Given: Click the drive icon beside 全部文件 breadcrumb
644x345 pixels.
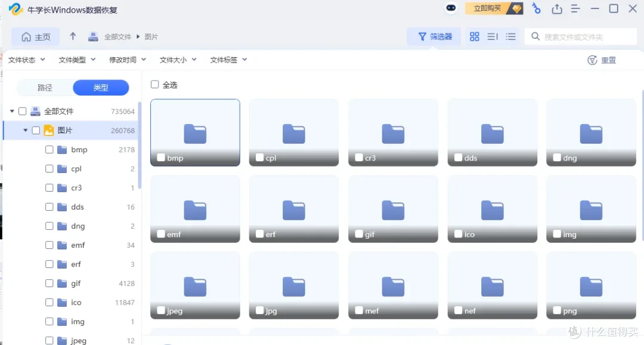Looking at the screenshot, I should pos(93,37).
